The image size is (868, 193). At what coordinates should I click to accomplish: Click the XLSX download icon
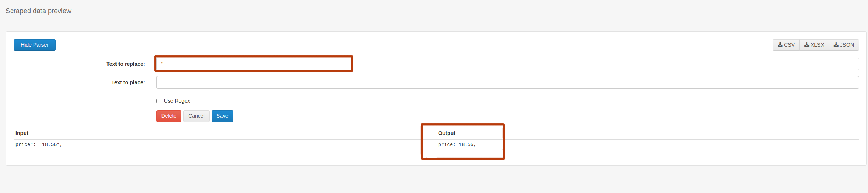pyautogui.click(x=807, y=45)
